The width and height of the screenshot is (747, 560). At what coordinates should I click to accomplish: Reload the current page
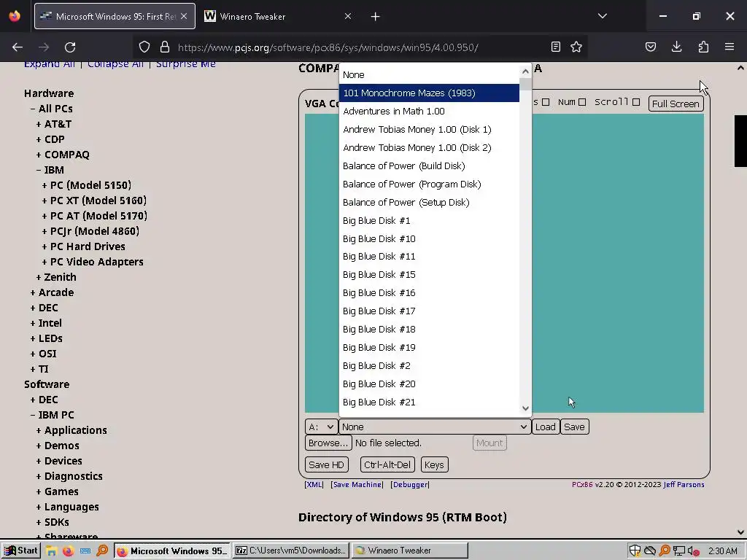click(70, 47)
